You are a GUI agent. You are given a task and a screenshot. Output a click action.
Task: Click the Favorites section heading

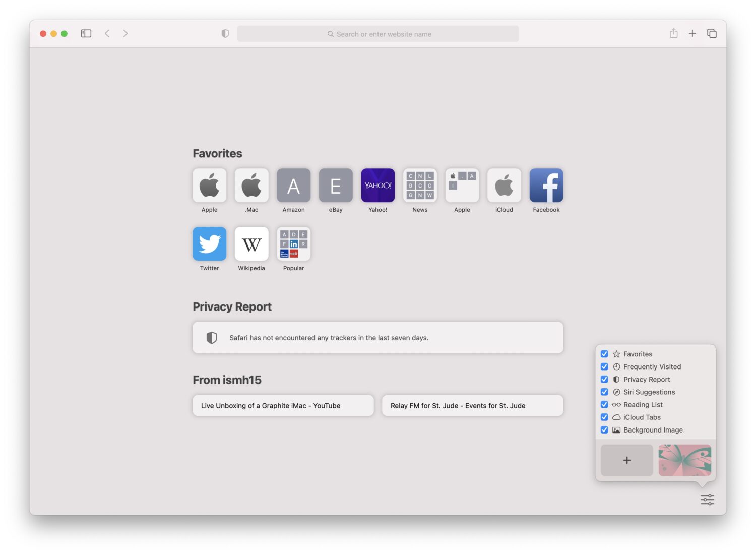(217, 153)
